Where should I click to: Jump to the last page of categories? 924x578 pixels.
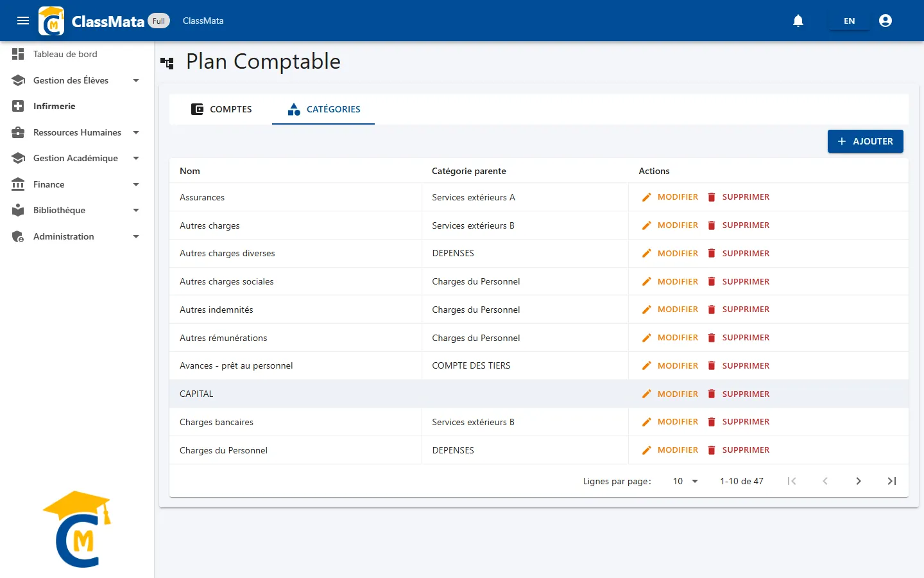coord(892,481)
